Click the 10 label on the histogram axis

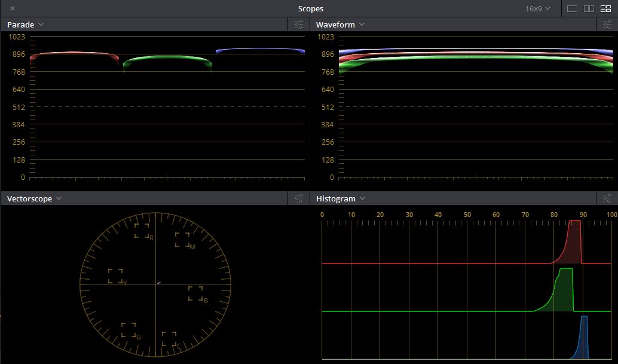point(351,215)
